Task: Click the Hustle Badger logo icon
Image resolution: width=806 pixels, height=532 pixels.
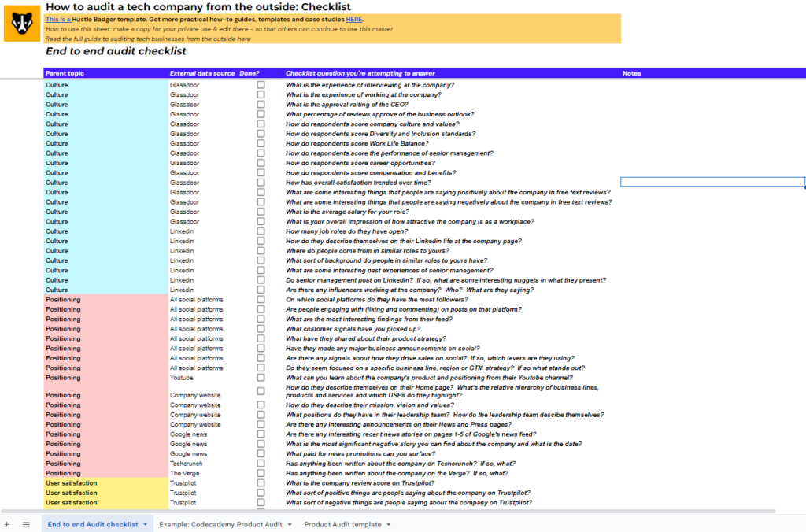Action: [x=22, y=24]
